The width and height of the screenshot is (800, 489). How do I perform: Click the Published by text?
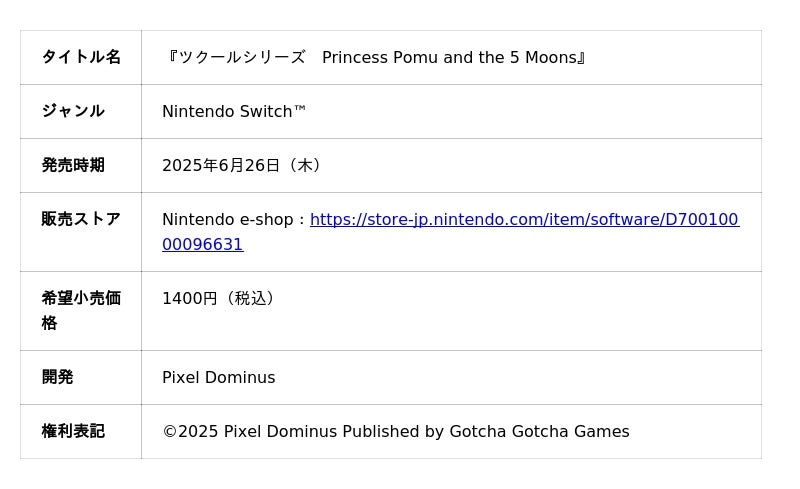coord(393,432)
